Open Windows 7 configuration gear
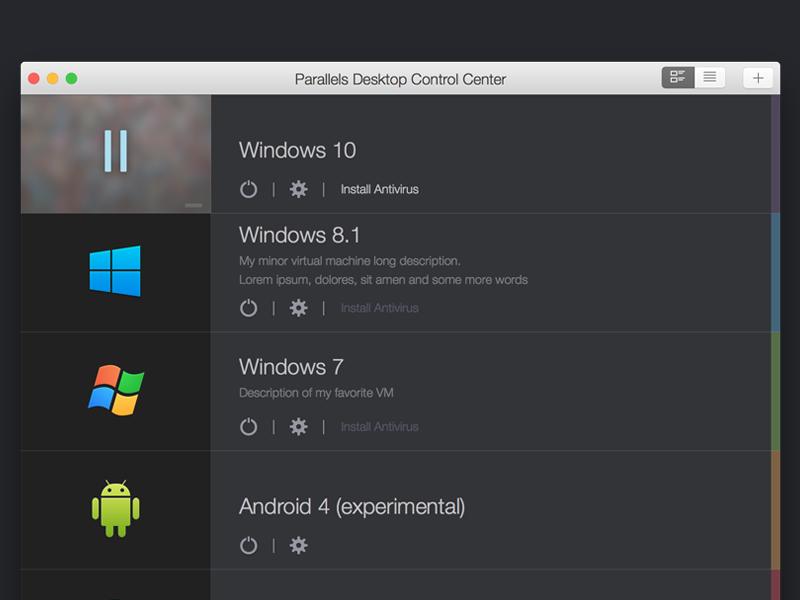 coord(298,426)
